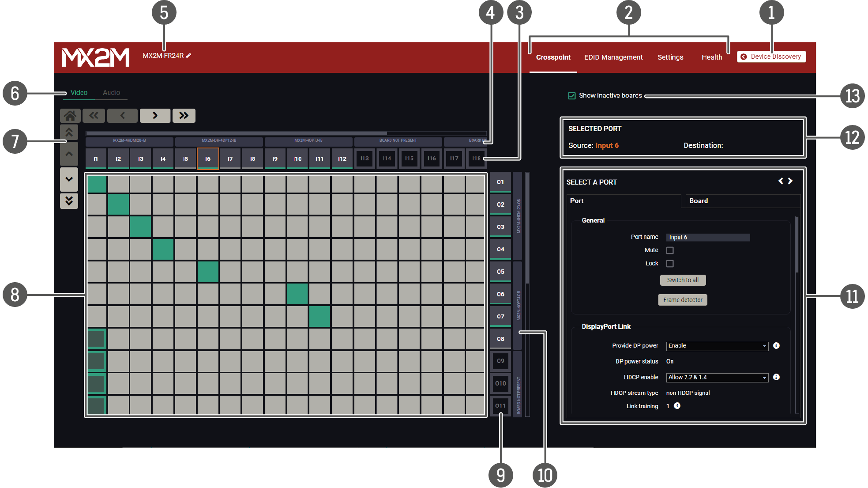Edit device name pencil icon
The width and height of the screenshot is (868, 488).
click(x=189, y=56)
